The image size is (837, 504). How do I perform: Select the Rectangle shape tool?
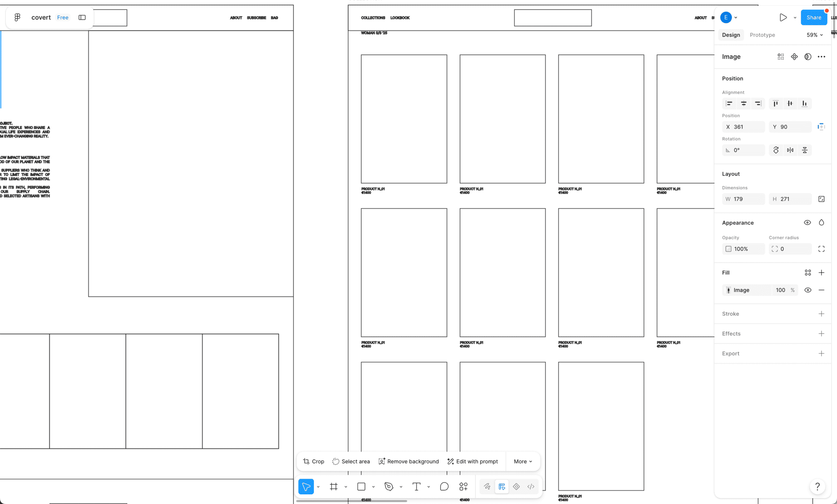361,486
